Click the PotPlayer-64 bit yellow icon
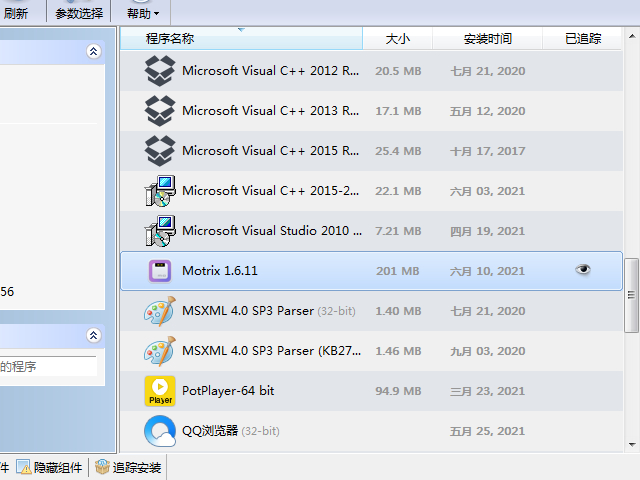 tap(160, 391)
